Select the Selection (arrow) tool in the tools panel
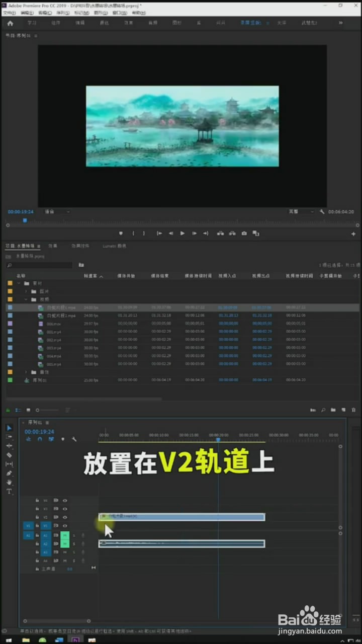The width and height of the screenshot is (362, 644). coord(9,428)
